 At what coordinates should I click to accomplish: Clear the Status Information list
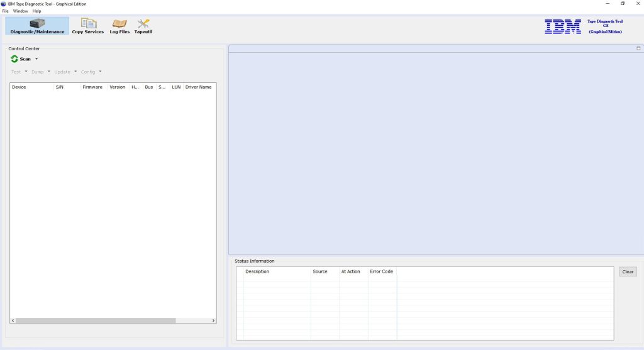[628, 271]
